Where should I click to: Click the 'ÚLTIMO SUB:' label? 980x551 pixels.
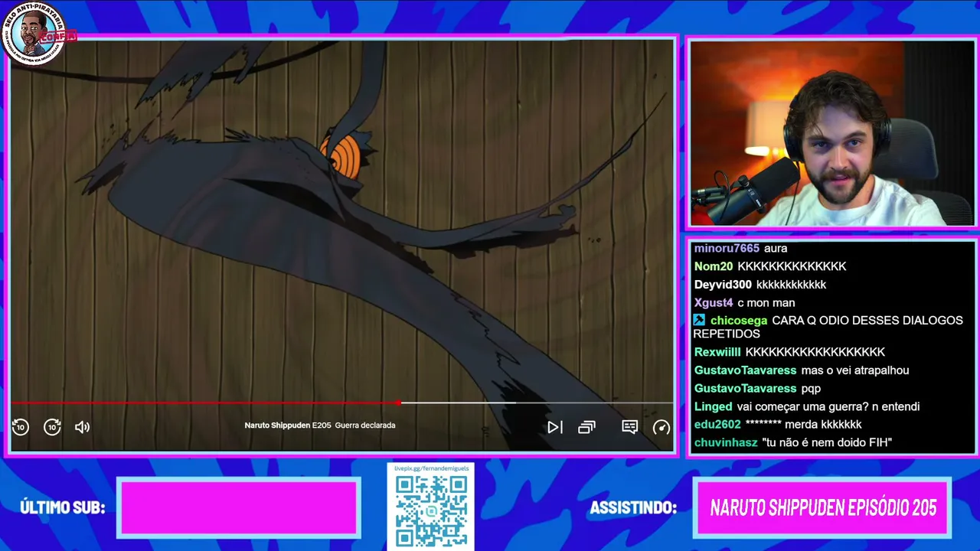[62, 507]
